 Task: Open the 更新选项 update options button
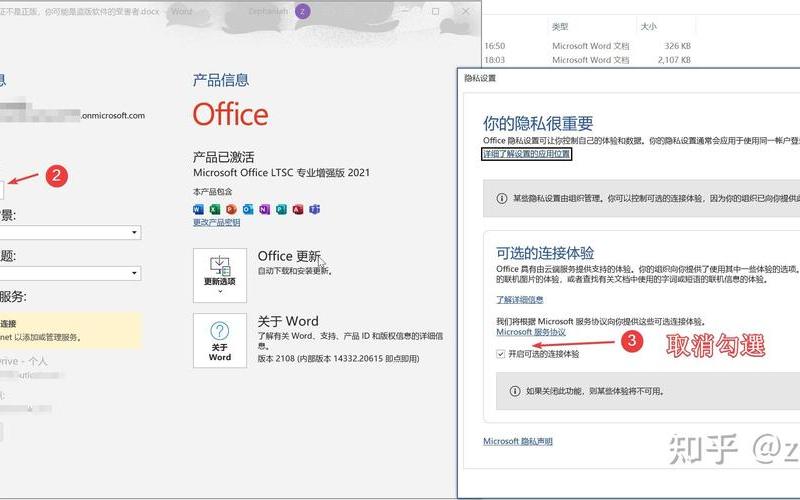(x=220, y=276)
